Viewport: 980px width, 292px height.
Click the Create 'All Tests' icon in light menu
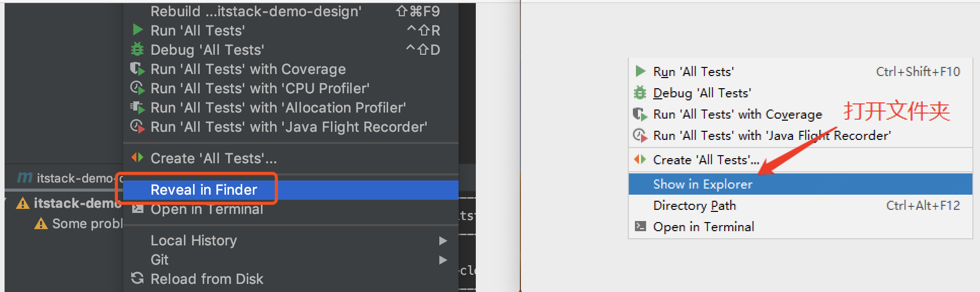coord(640,159)
